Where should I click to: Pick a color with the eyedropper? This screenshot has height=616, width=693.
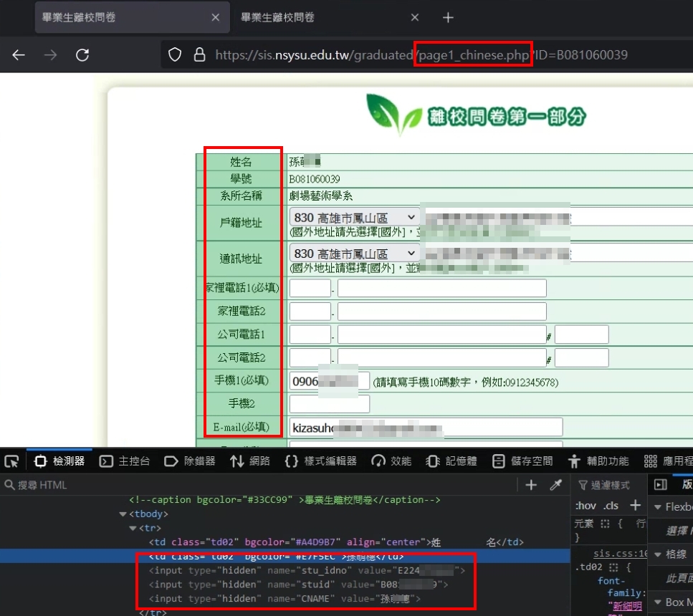[555, 485]
